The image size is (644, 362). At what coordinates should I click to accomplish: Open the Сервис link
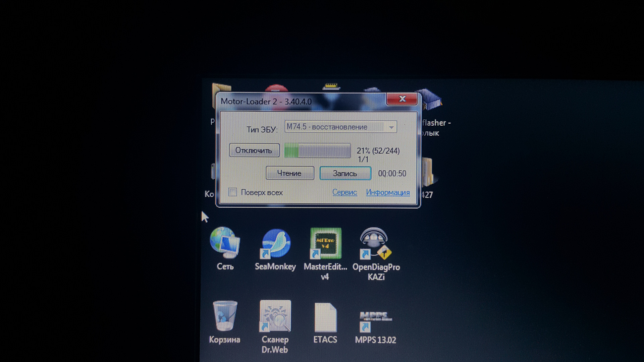click(344, 192)
